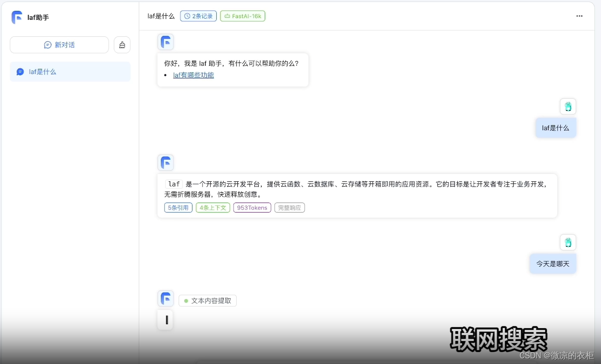Select the laf是什么 conversation in the sidebar
Screen dimensions: 601x364
[x=70, y=71]
